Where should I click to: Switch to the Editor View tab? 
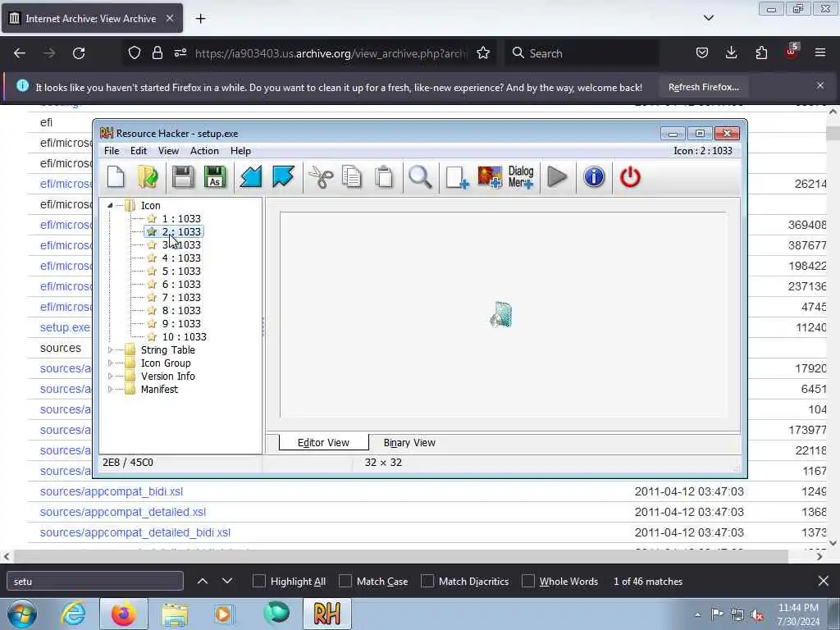click(x=323, y=443)
